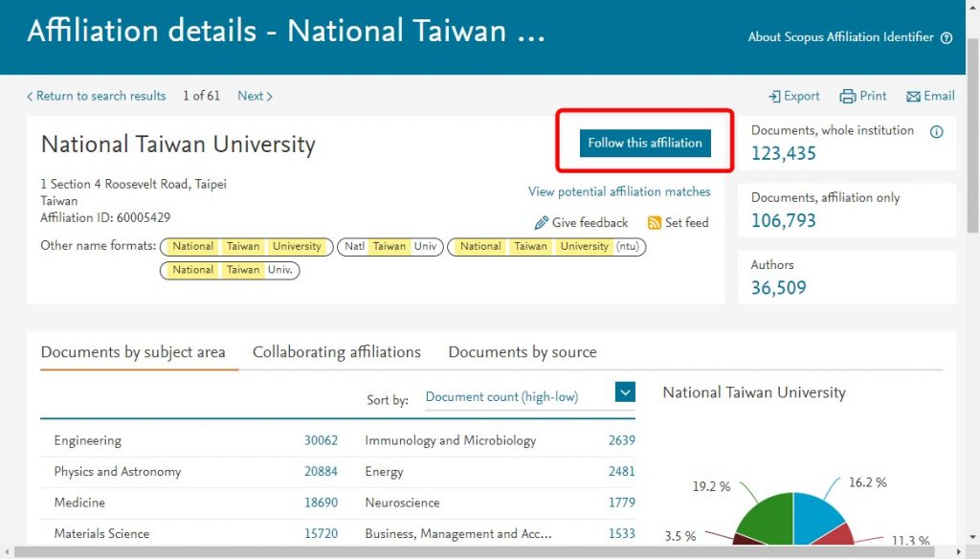The image size is (980, 559).
Task: Click the Email link text
Action: (940, 97)
